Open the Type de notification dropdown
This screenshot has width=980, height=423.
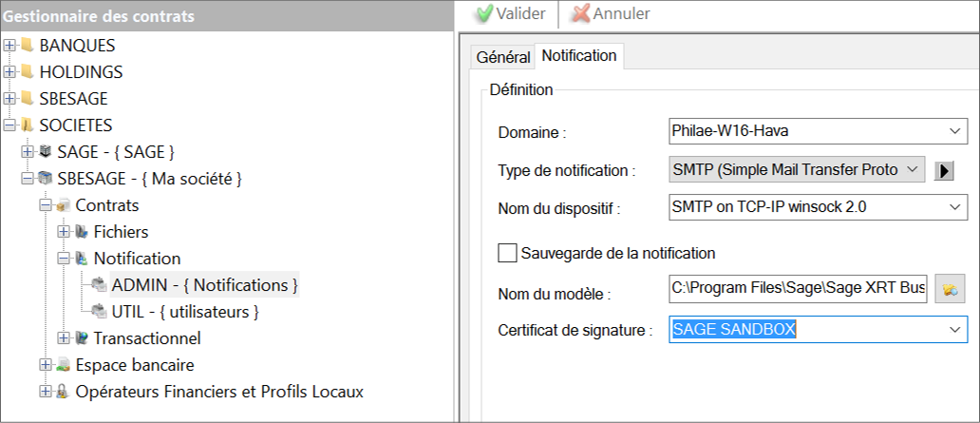912,170
